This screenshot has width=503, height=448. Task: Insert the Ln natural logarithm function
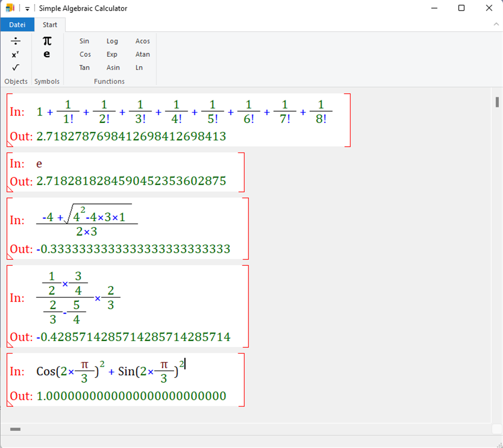pyautogui.click(x=139, y=67)
